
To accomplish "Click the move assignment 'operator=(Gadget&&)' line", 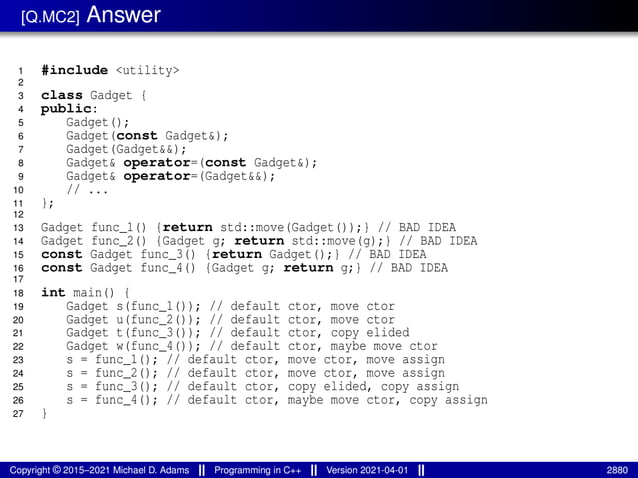I will pyautogui.click(x=171, y=176).
